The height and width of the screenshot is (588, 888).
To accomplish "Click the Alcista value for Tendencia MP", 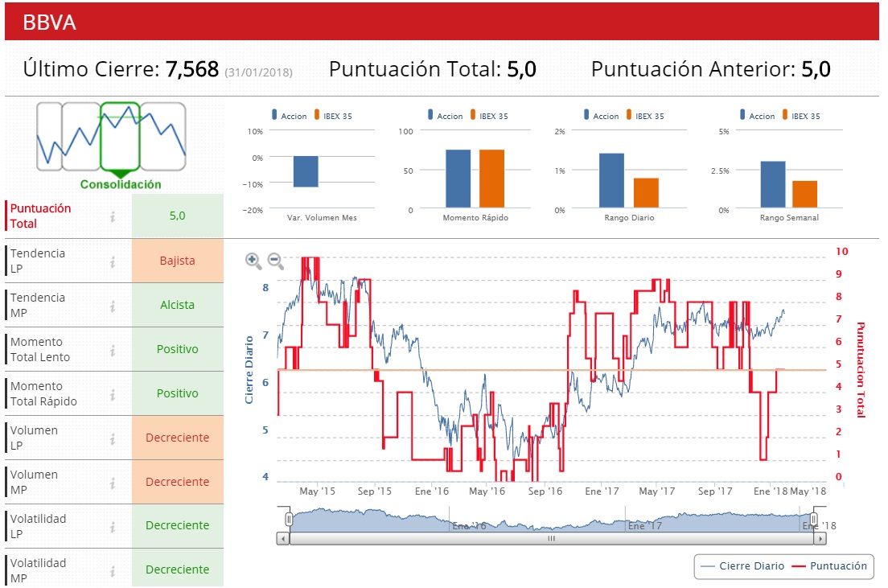I will tap(177, 305).
